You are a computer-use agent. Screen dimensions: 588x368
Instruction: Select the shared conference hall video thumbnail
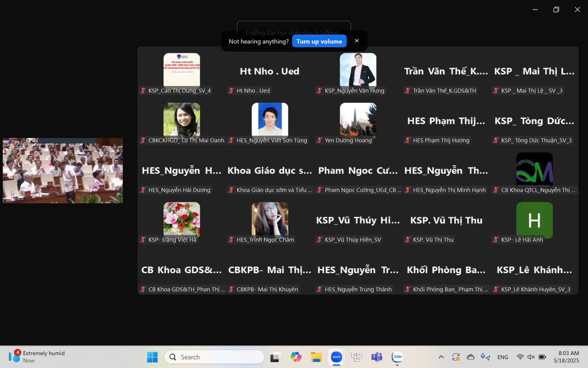tap(63, 171)
